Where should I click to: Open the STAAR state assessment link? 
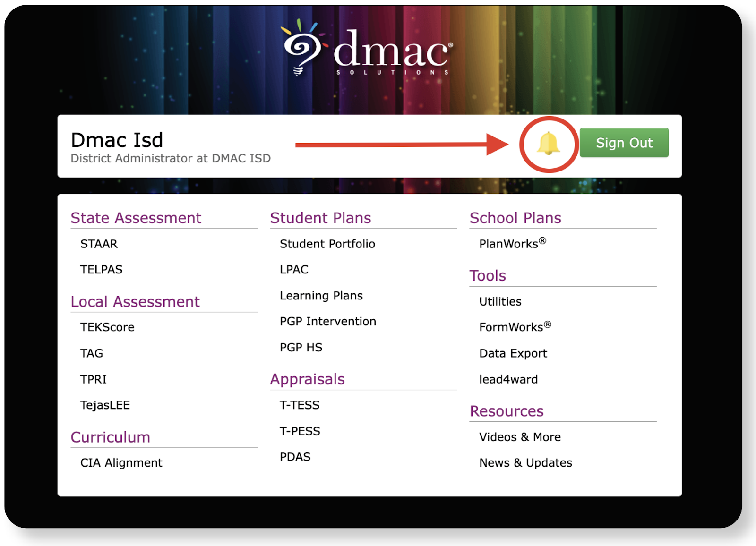coord(99,244)
